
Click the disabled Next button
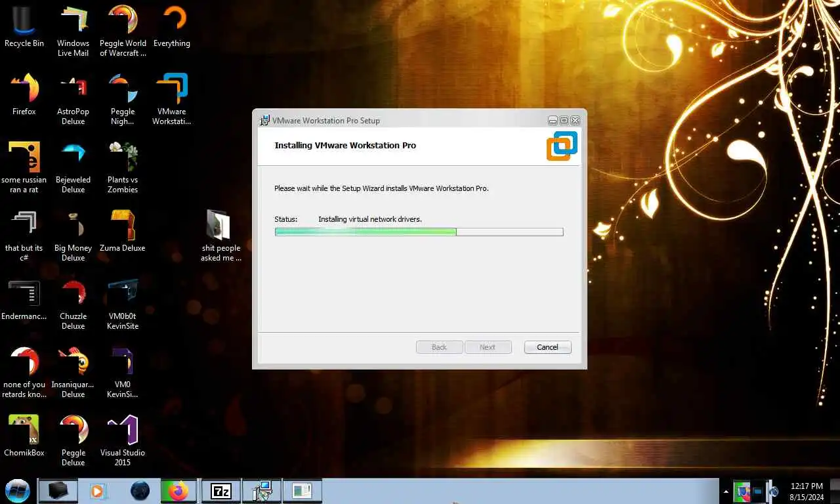488,347
